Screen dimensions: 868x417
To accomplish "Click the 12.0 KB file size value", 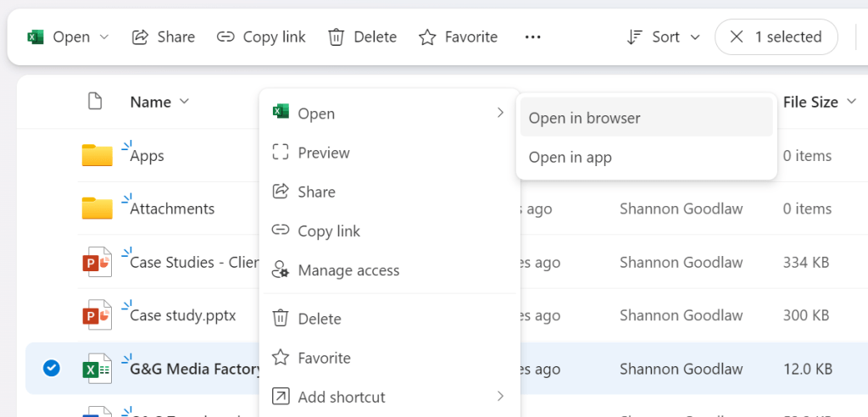I will (808, 369).
